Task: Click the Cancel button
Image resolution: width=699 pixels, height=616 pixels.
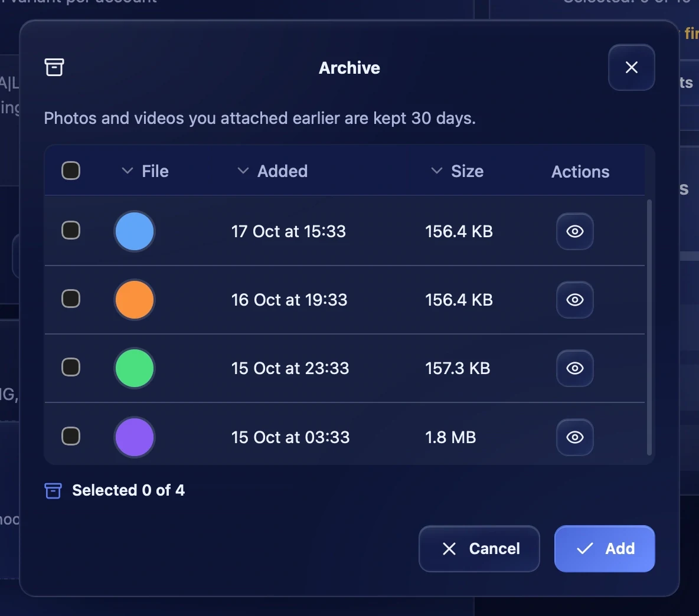Action: coord(479,549)
